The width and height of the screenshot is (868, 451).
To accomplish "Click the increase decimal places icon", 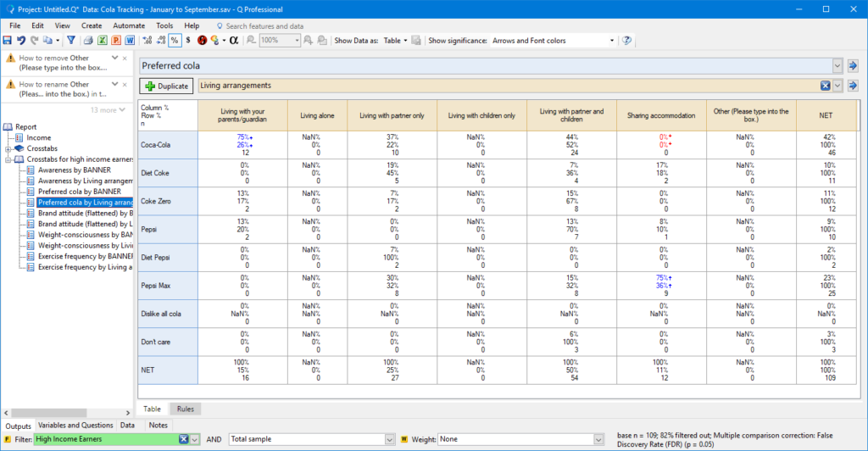I will (147, 41).
